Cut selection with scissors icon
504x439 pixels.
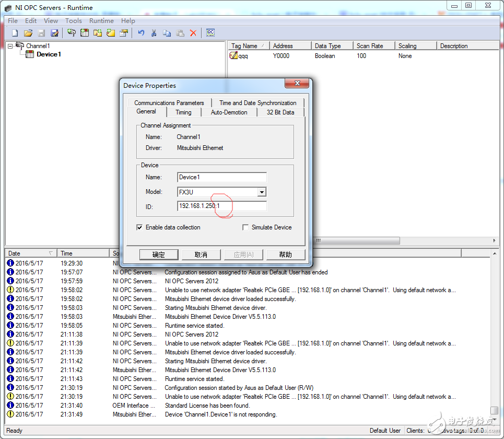tap(154, 33)
